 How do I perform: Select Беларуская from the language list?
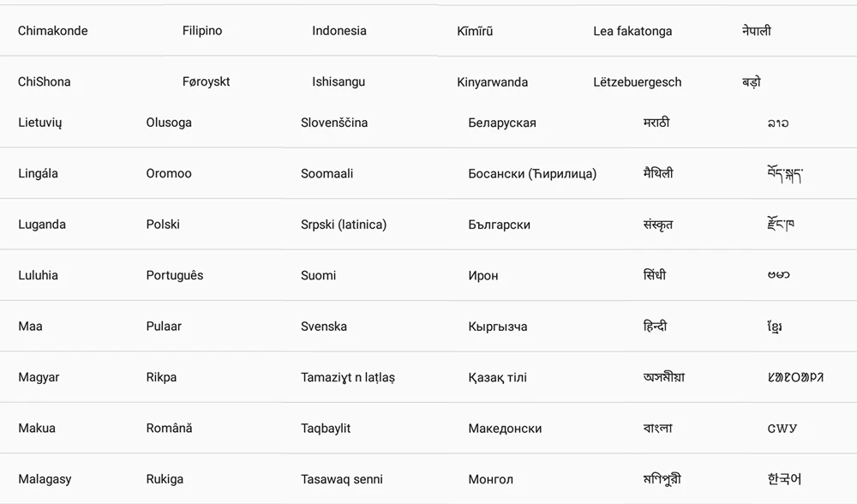(x=501, y=122)
